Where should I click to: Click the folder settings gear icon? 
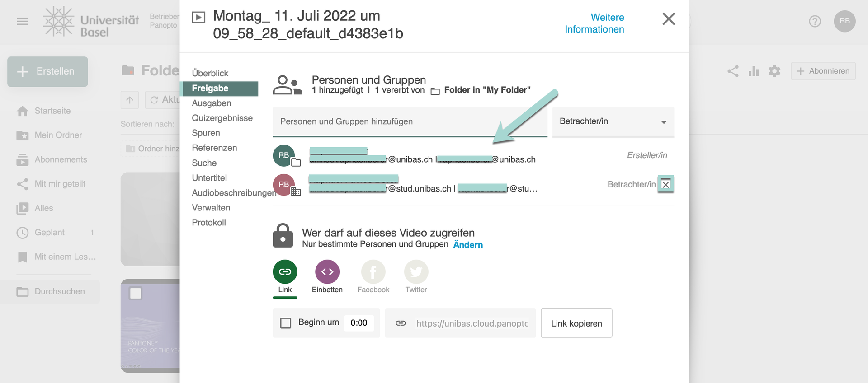tap(774, 71)
